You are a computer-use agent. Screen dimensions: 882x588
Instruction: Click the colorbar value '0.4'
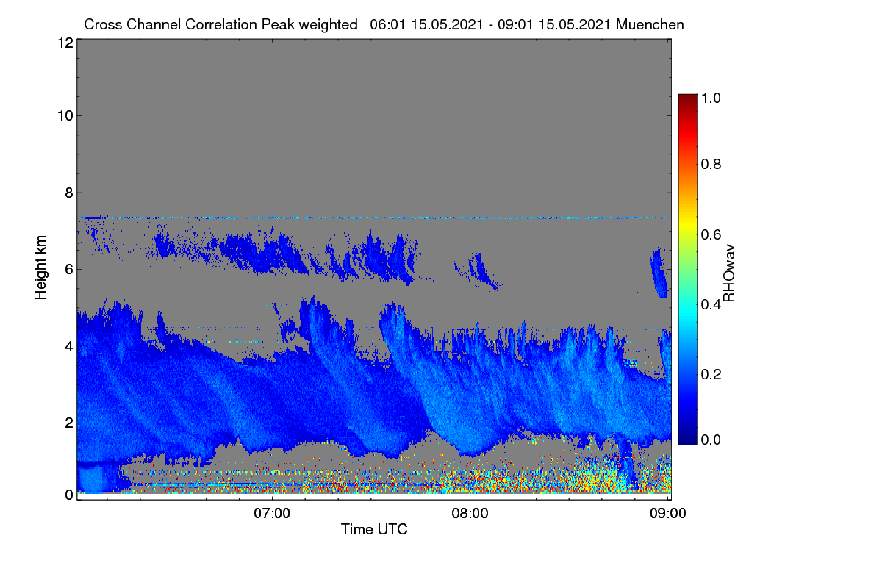tap(711, 304)
